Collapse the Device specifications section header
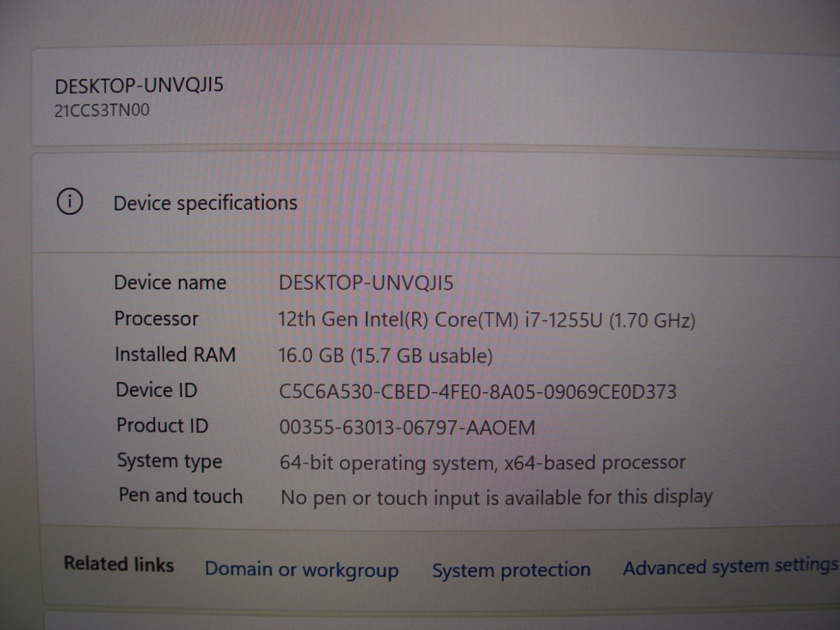Viewport: 840px width, 630px height. (436, 203)
